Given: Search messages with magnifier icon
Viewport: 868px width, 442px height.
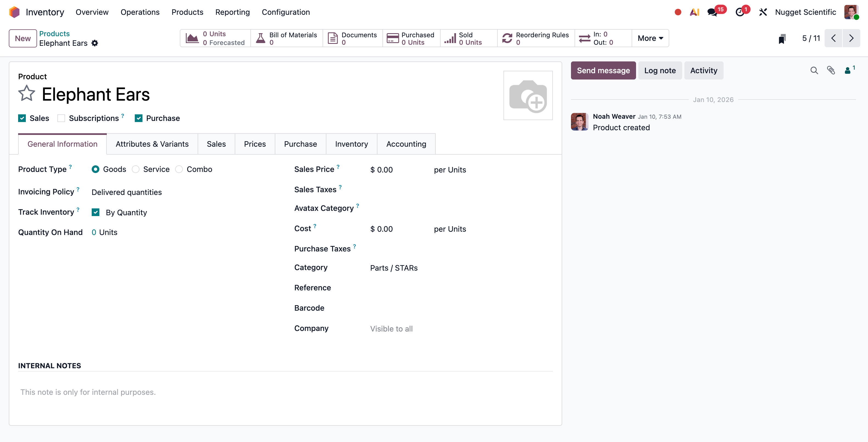Looking at the screenshot, I should (x=814, y=70).
